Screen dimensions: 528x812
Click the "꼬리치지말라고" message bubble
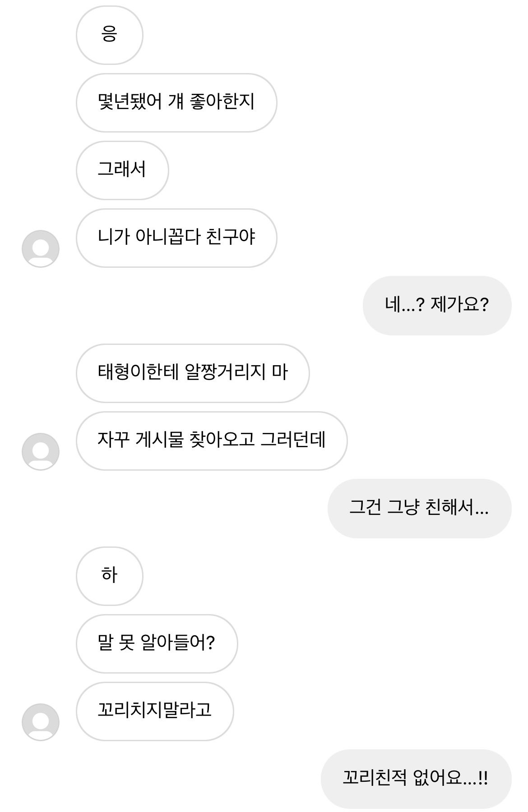coord(155,711)
